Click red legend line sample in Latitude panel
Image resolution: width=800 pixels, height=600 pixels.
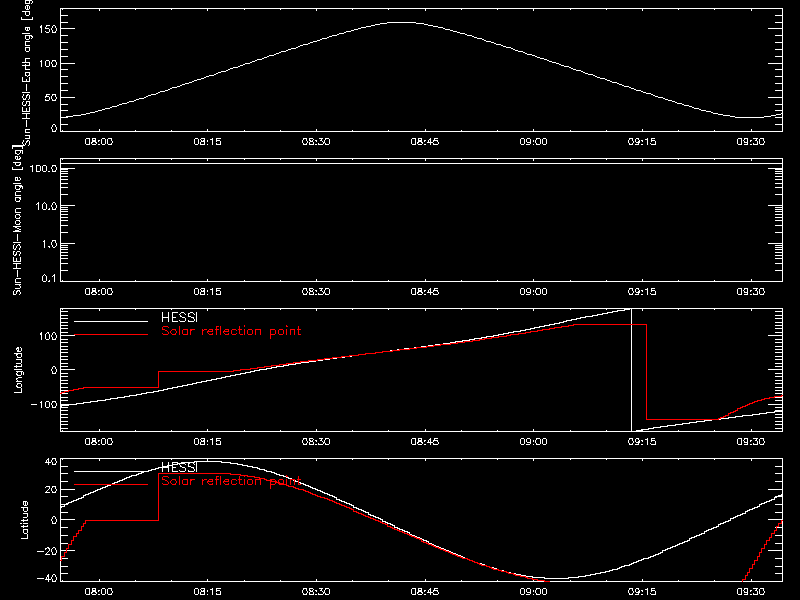[111, 485]
